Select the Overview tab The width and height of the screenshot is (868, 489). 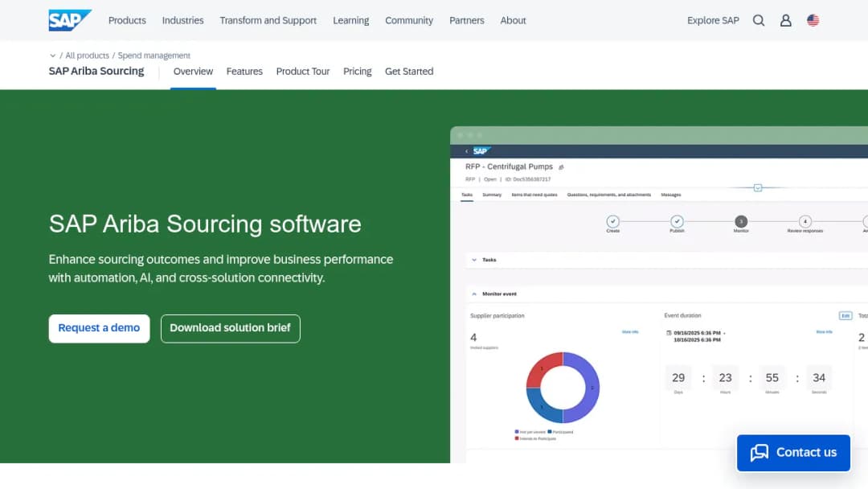[x=193, y=72]
